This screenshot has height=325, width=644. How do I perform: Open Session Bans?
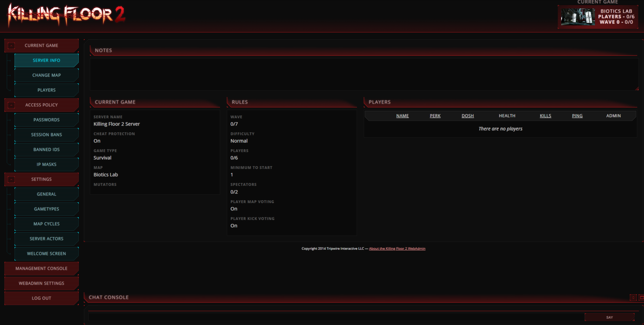[47, 135]
